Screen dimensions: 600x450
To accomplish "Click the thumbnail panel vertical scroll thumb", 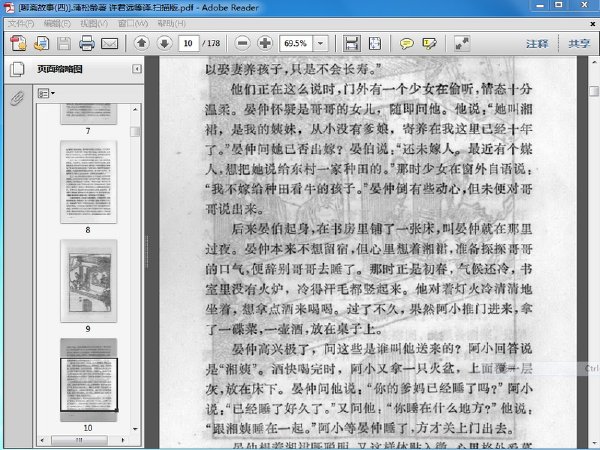I will (135, 132).
